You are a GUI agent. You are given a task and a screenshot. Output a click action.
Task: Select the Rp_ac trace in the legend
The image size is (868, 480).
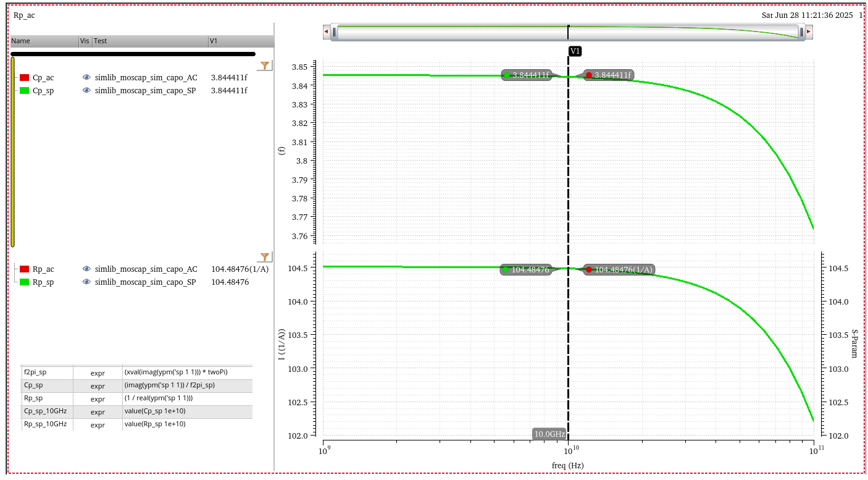click(43, 269)
